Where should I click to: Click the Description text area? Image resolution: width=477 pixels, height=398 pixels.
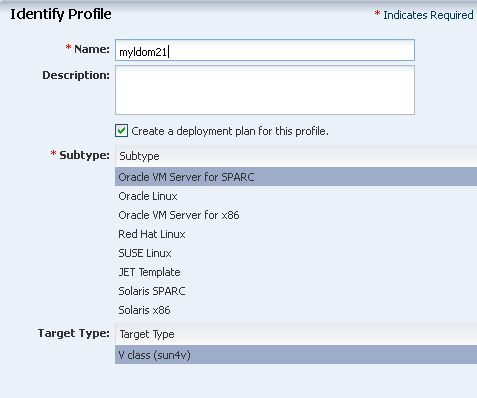pos(265,90)
